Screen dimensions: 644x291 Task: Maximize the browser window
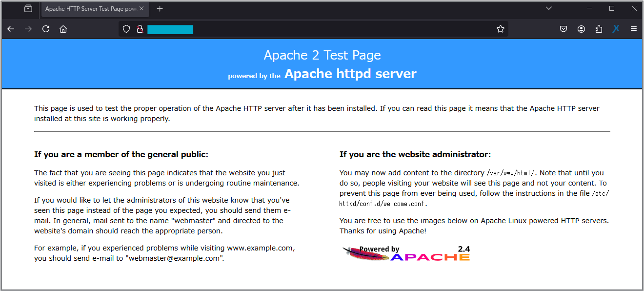[x=612, y=8]
